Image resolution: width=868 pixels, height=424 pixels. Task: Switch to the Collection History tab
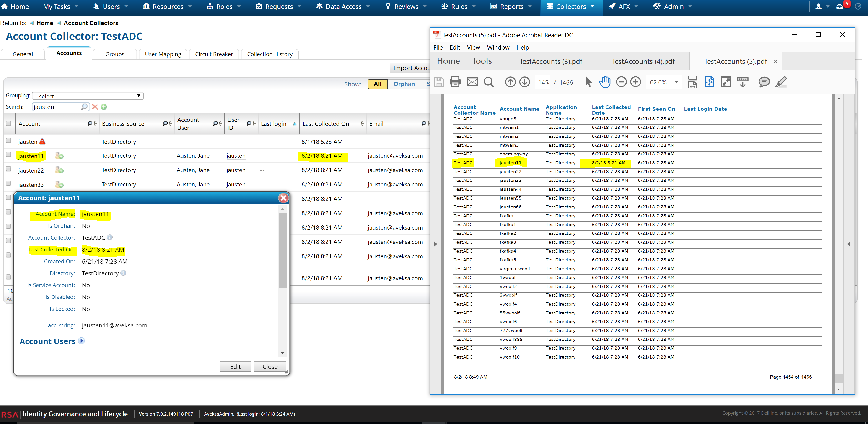click(x=269, y=54)
